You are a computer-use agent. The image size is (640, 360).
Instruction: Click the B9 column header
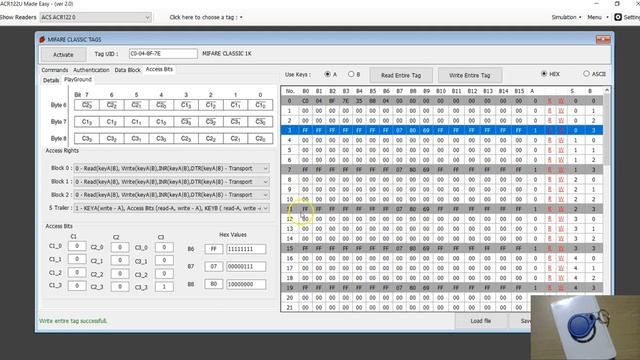click(x=426, y=91)
